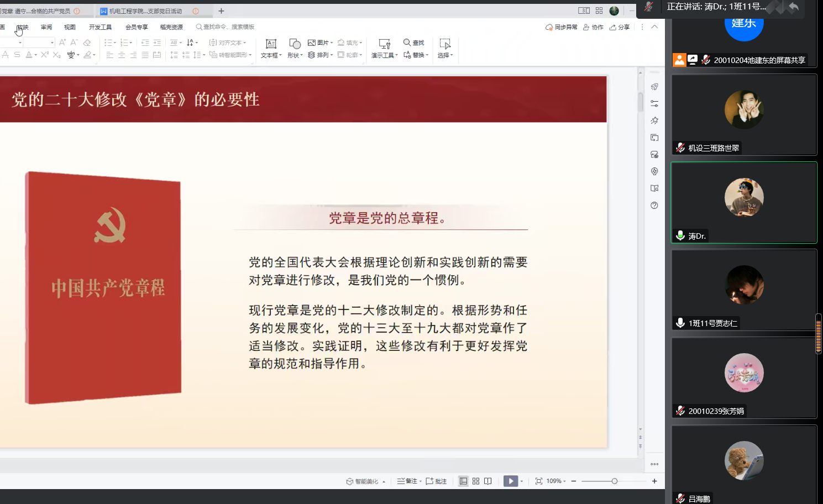Center align the text
Screen dimensions: 823x504
(x=122, y=55)
